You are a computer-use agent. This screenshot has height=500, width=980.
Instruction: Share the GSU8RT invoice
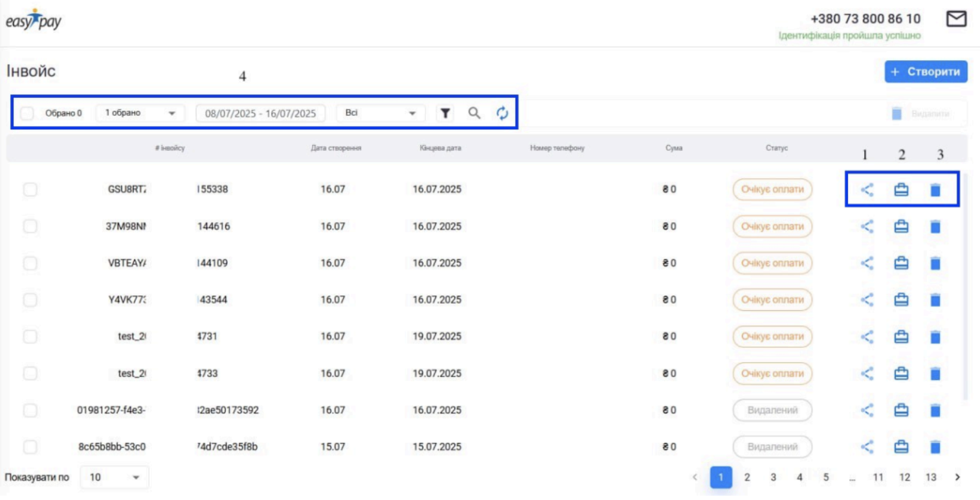(x=867, y=190)
